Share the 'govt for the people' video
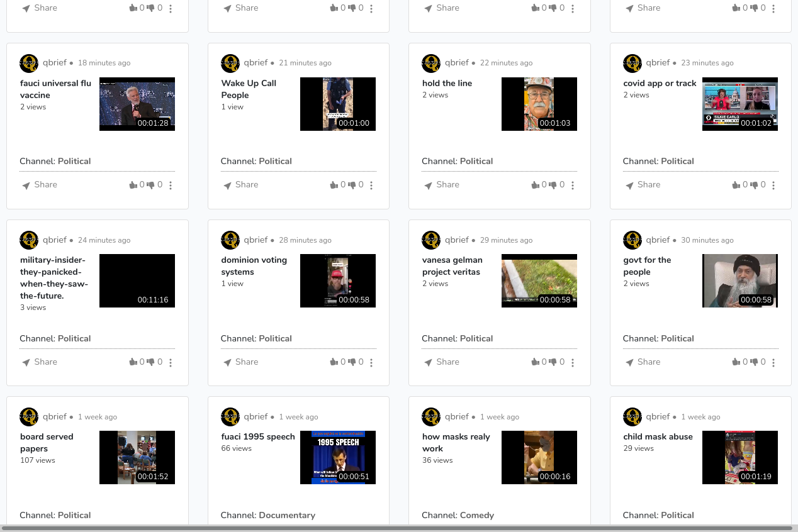 643,362
